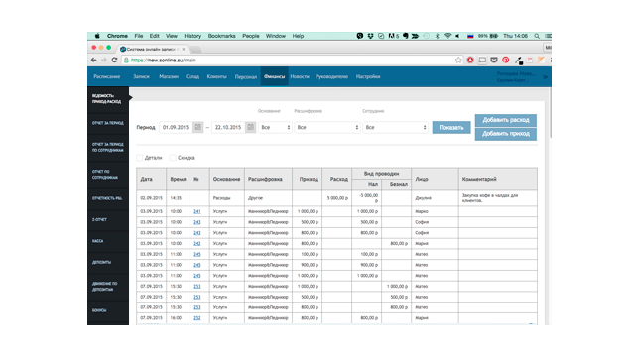Open the Персонал tab
Viewport: 635px width, 364px height.
(246, 77)
